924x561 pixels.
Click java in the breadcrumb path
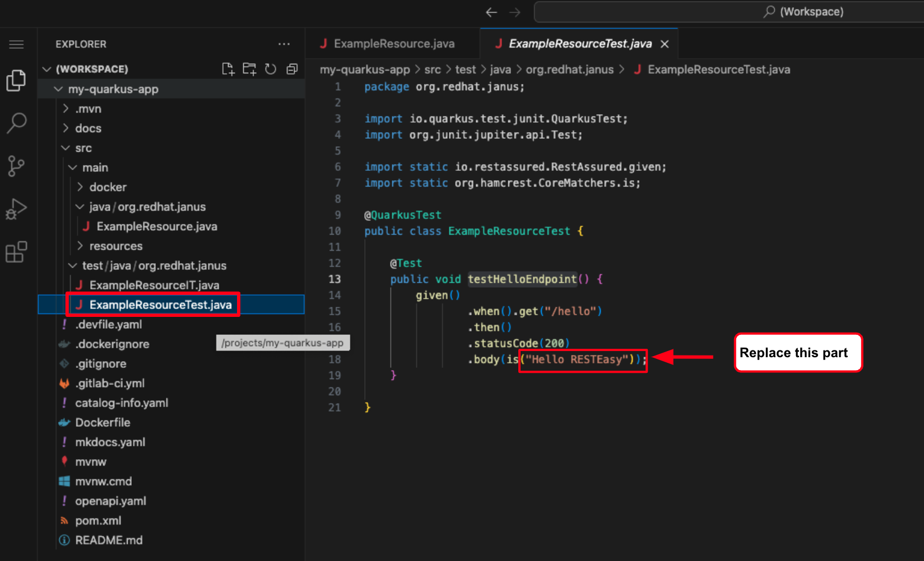click(x=500, y=69)
